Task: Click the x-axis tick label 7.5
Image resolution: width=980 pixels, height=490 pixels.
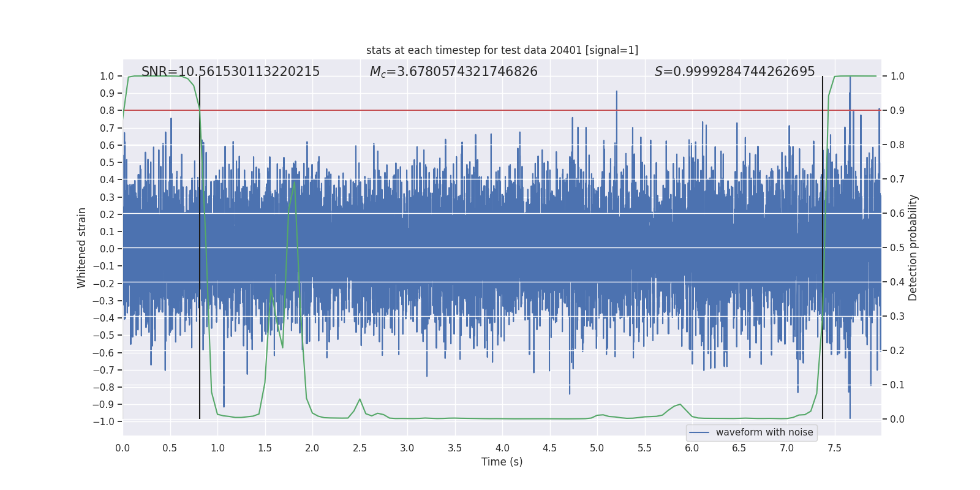Action: 834,448
